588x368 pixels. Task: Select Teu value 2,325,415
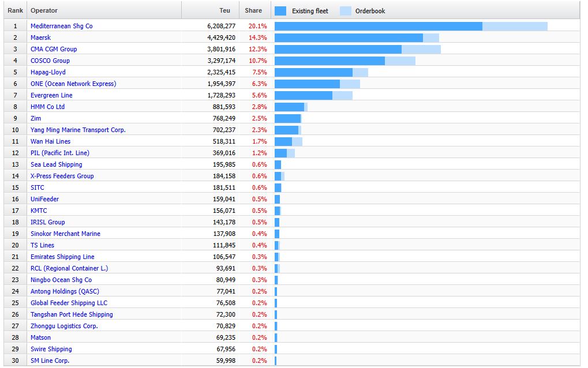click(221, 72)
